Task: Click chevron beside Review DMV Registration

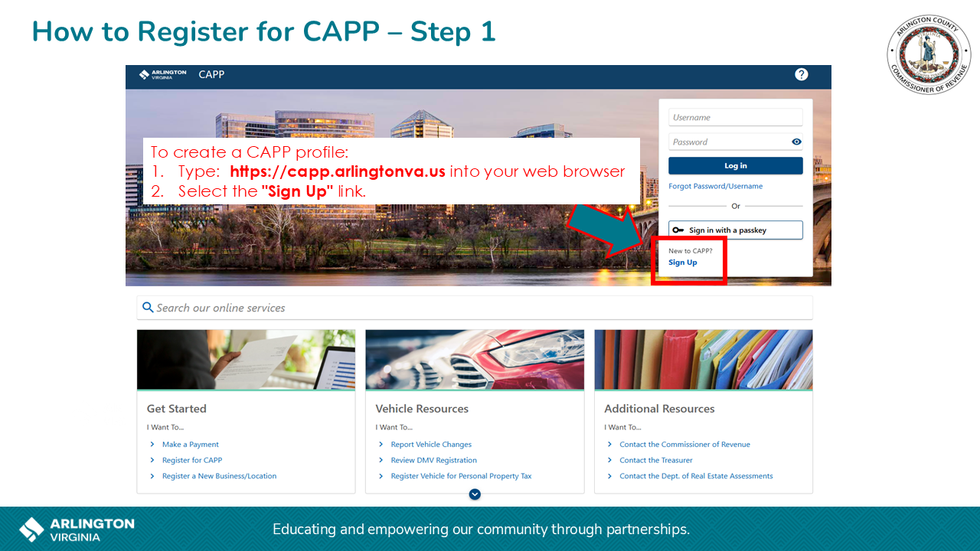Action: 381,460
